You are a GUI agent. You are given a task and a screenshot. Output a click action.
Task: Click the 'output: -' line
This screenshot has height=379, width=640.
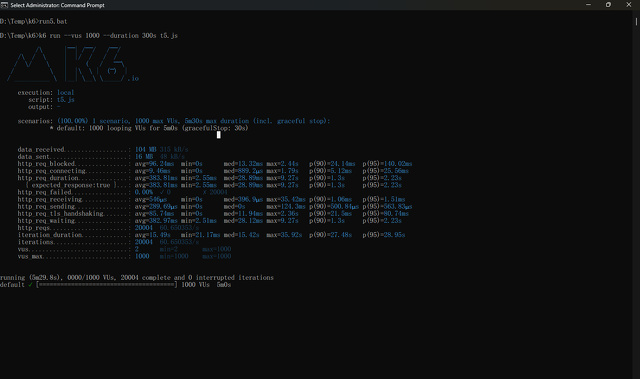(44, 107)
